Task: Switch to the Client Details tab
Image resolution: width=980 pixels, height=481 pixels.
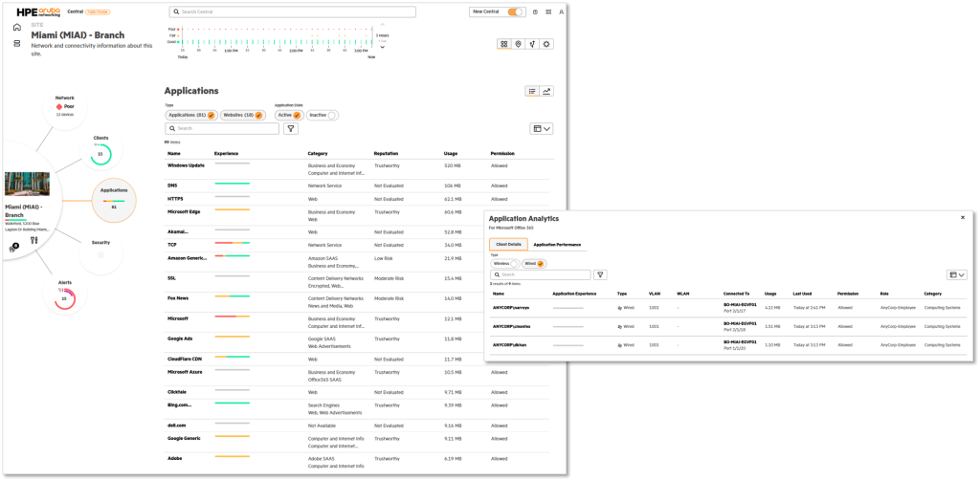Action: point(508,244)
